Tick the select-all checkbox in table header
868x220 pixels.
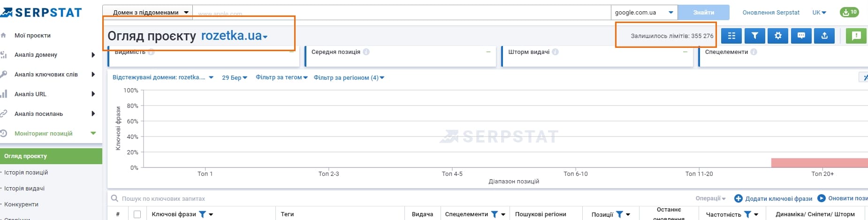coord(137,214)
